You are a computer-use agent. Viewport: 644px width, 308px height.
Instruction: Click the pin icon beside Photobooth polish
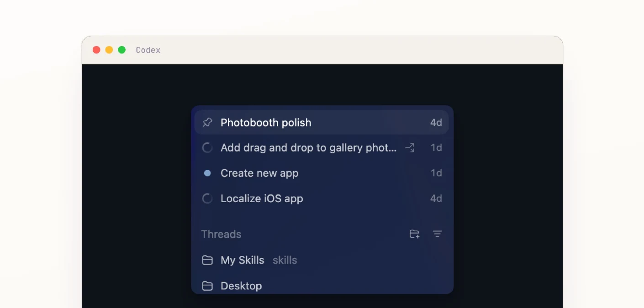[207, 122]
